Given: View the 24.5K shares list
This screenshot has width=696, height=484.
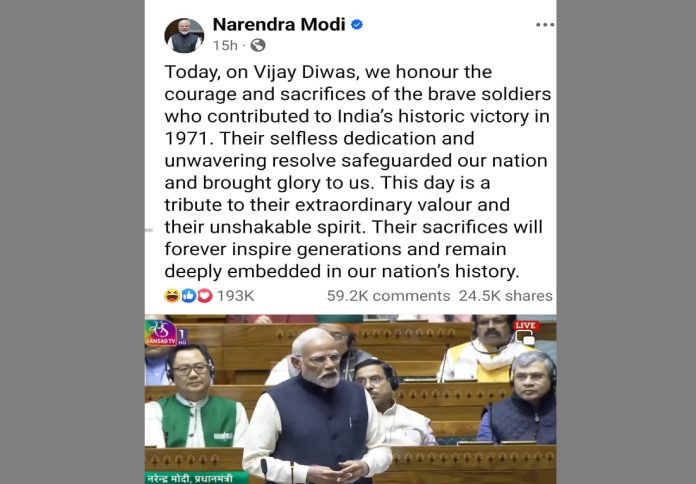Looking at the screenshot, I should [x=506, y=296].
